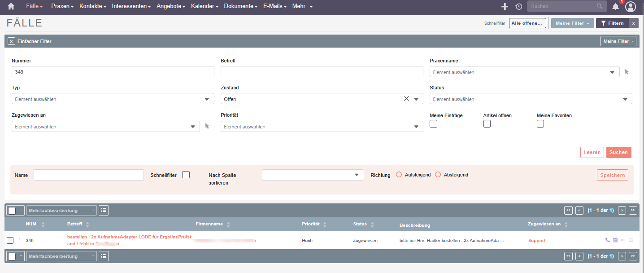Click into the Betreff input field
The image size is (644, 273).
point(322,72)
